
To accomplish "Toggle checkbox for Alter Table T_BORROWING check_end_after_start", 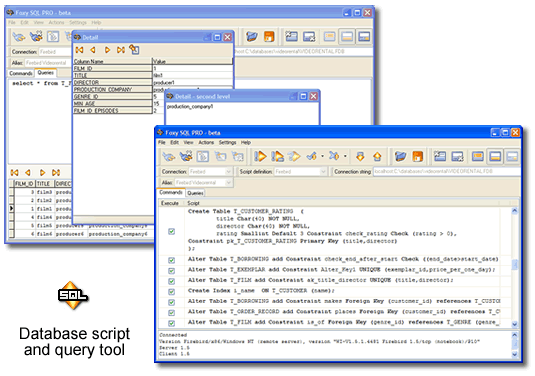I will pyautogui.click(x=172, y=260).
